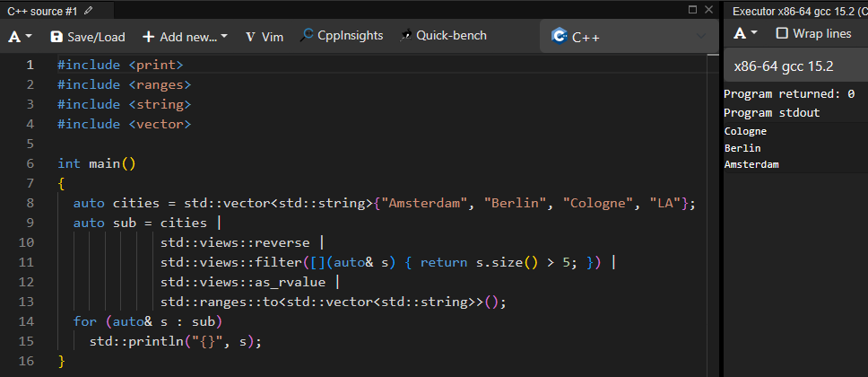Click "int main()" in the editor
This screenshot has width=868, height=377.
96,163
